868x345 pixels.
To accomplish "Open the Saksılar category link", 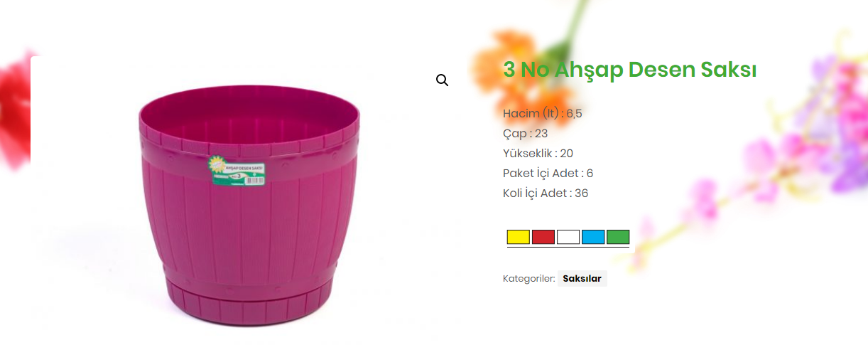I will 582,279.
